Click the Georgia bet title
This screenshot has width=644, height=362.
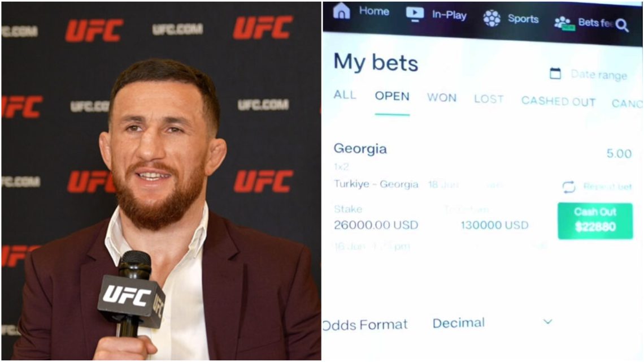360,149
